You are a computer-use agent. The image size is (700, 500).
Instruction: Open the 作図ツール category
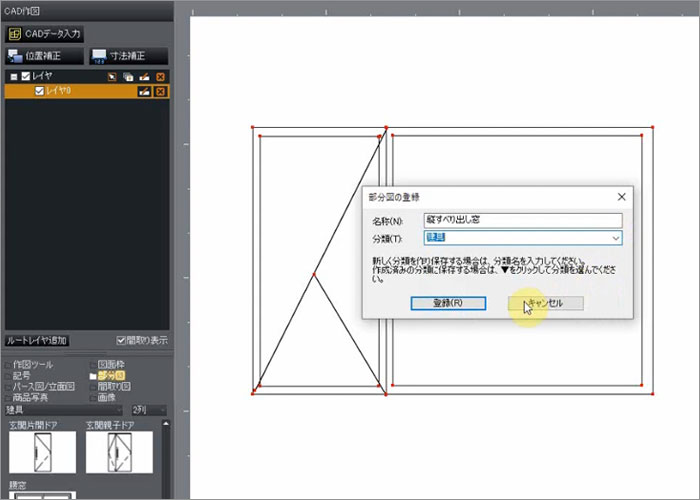(29, 365)
